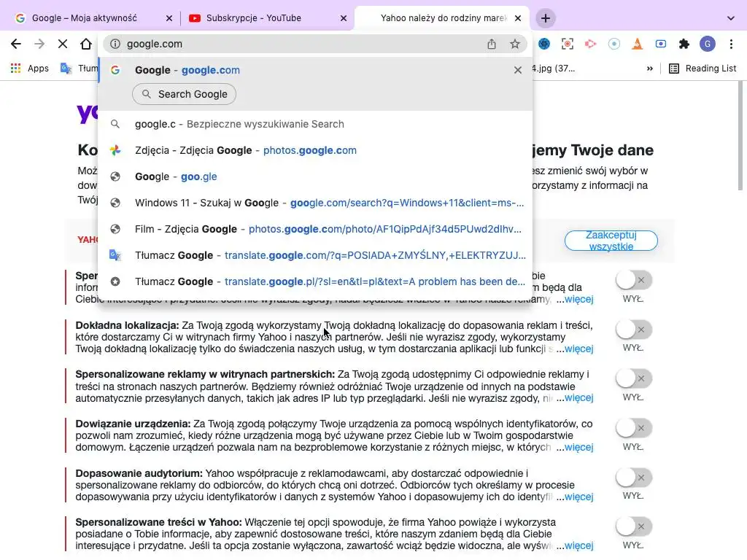
Task: Expand więcej for reklamy w witrynach partnerskich
Action: point(578,397)
